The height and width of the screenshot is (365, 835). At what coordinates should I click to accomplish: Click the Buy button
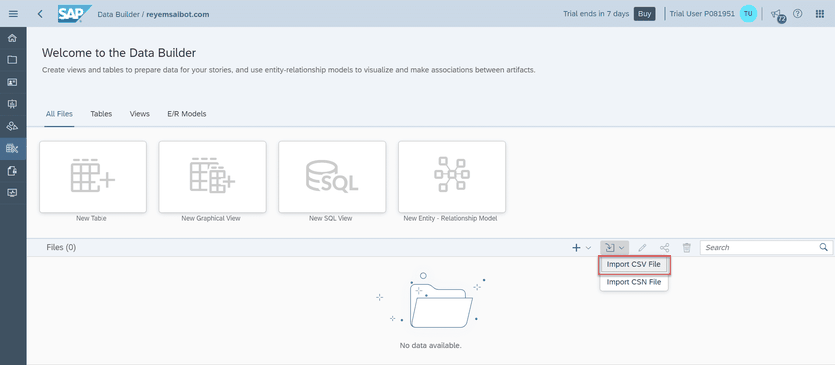[x=644, y=14]
